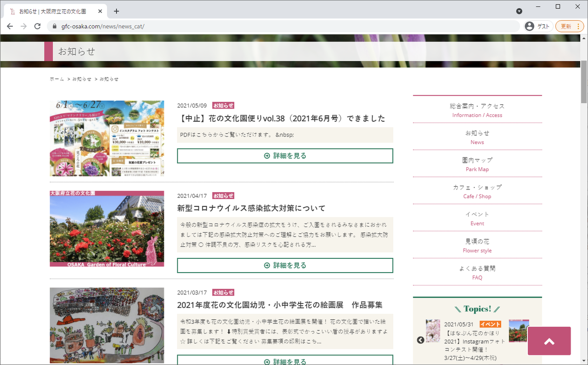The height and width of the screenshot is (365, 588).
Task: Click previous arrow in Topics carousel
Action: pyautogui.click(x=420, y=340)
